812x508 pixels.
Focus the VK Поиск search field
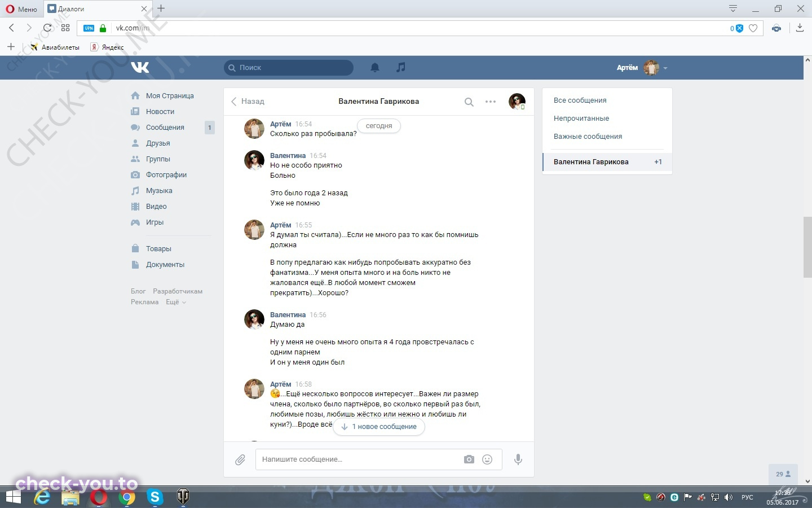pyautogui.click(x=289, y=68)
